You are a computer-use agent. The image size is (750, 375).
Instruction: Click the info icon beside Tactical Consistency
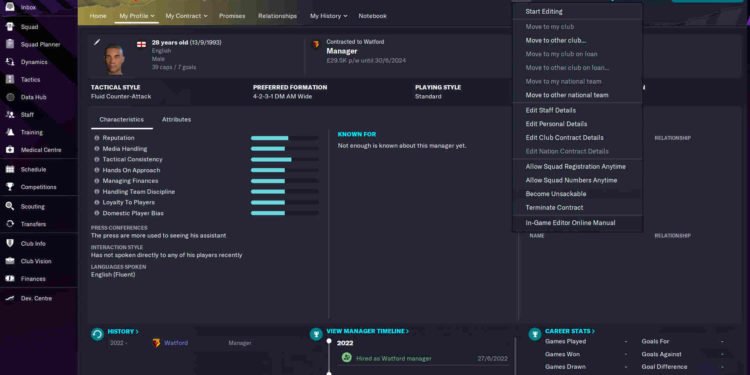pos(97,159)
